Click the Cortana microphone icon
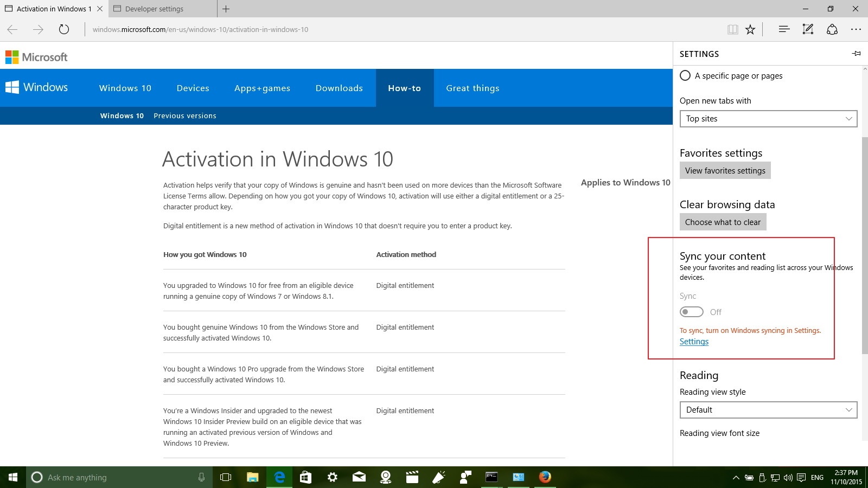The image size is (868, 488). pyautogui.click(x=201, y=477)
